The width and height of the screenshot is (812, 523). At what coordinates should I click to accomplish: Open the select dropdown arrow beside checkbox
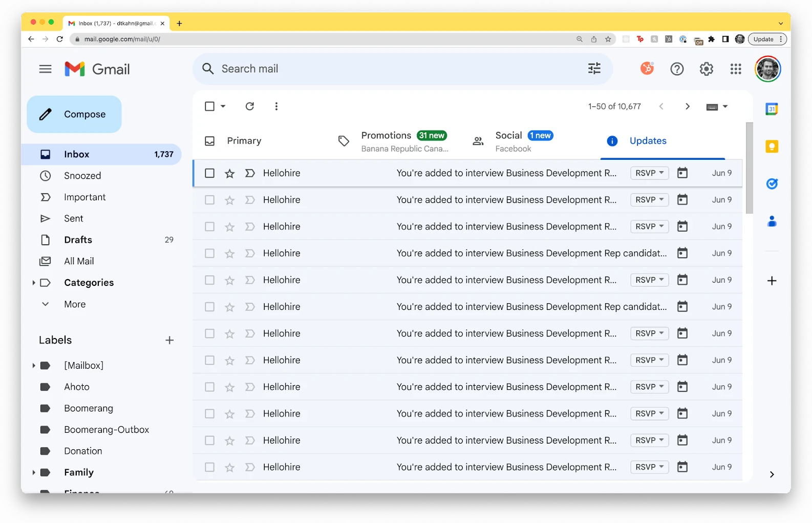(x=223, y=106)
